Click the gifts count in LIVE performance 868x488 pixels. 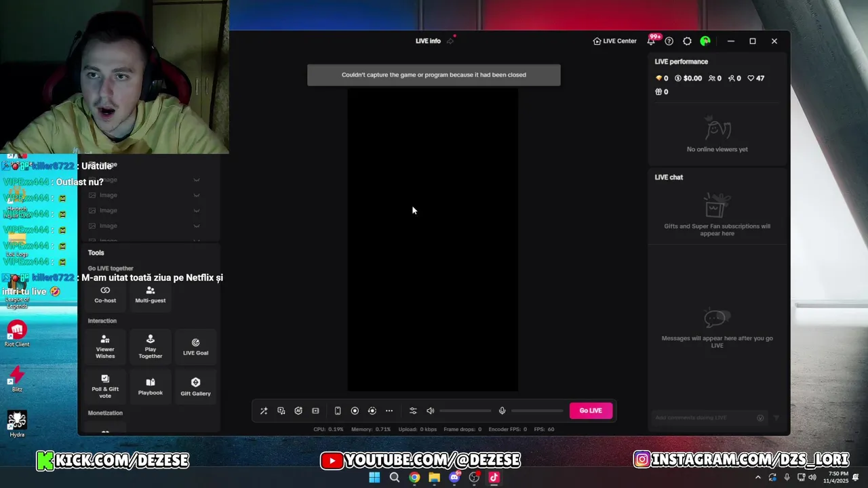(x=662, y=92)
